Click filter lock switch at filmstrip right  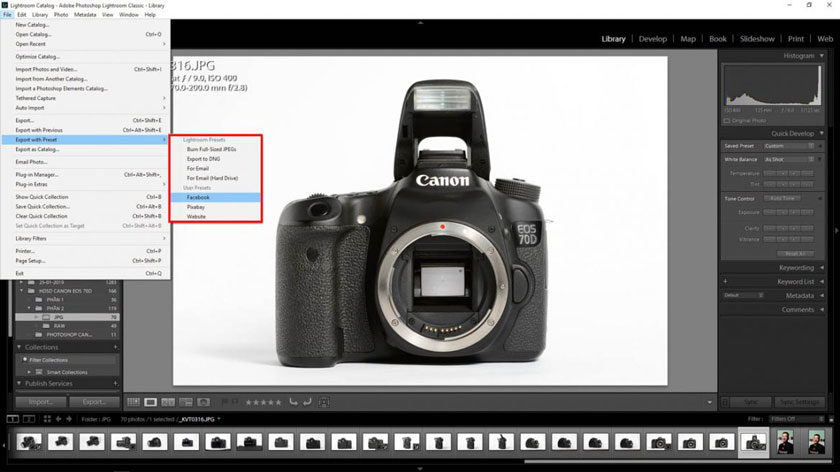(x=831, y=419)
